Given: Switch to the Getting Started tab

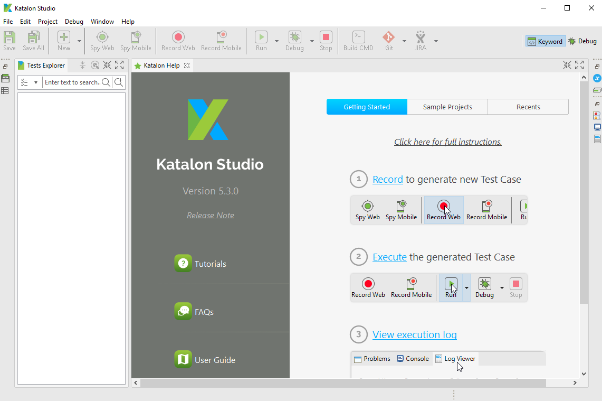Looking at the screenshot, I should (367, 107).
